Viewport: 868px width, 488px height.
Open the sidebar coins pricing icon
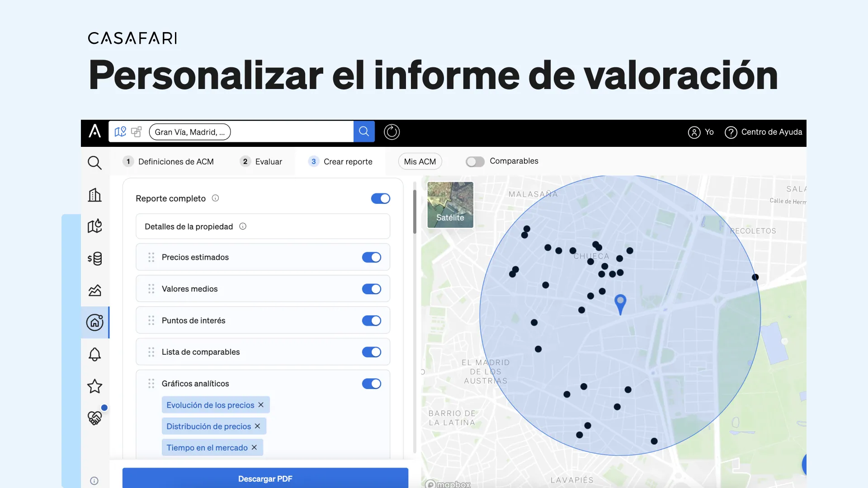[x=94, y=258]
